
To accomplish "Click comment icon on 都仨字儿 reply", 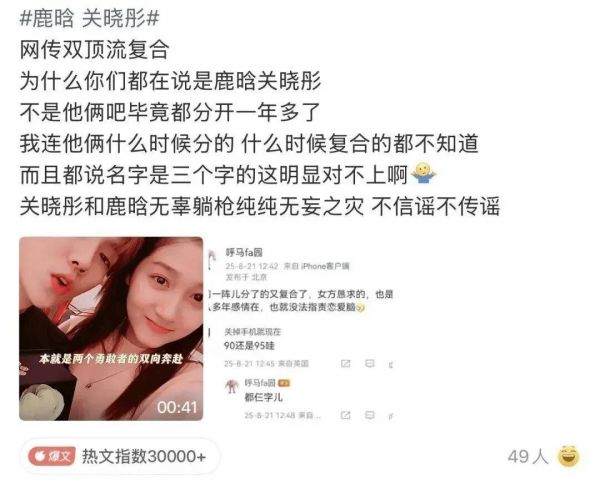I will click(370, 415).
